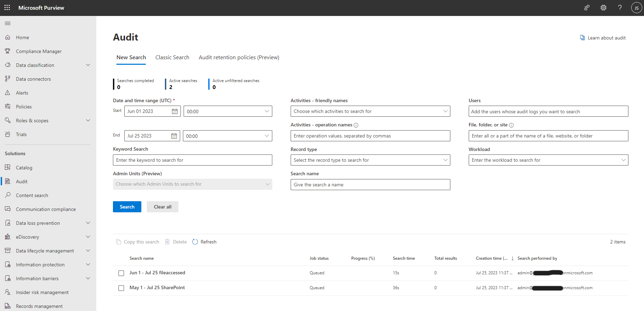The height and width of the screenshot is (311, 644).
Task: Open the Jun 1 - Jul 25 fileaccessed search
Action: tap(157, 273)
